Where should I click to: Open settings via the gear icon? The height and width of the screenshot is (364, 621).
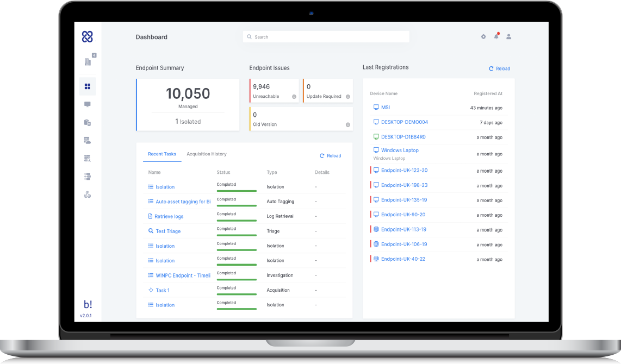click(483, 37)
